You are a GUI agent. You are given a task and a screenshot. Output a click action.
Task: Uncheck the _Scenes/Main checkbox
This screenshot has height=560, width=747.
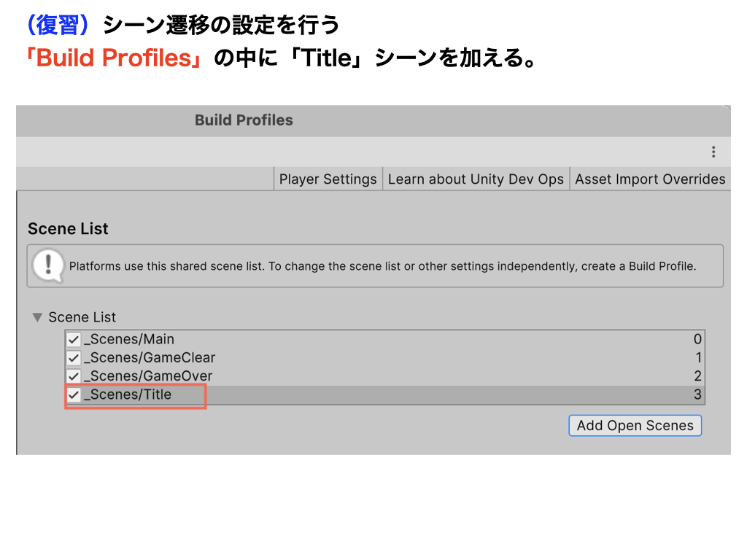tap(74, 340)
